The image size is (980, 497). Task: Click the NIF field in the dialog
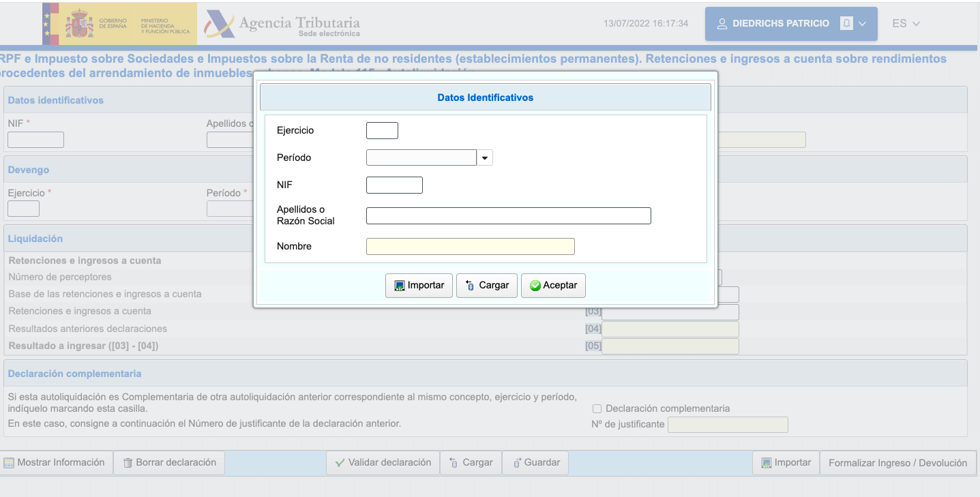[394, 185]
